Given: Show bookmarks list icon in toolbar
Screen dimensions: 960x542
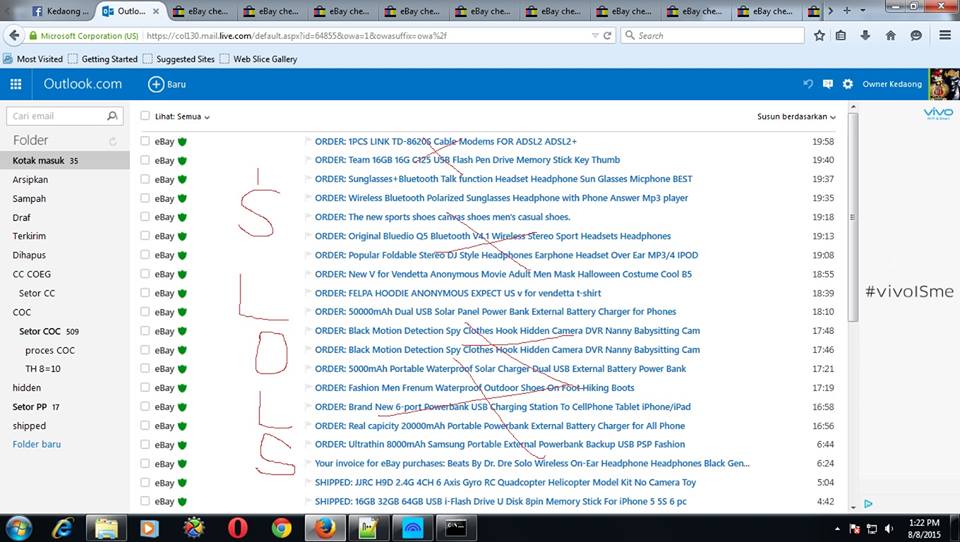Looking at the screenshot, I should (841, 36).
